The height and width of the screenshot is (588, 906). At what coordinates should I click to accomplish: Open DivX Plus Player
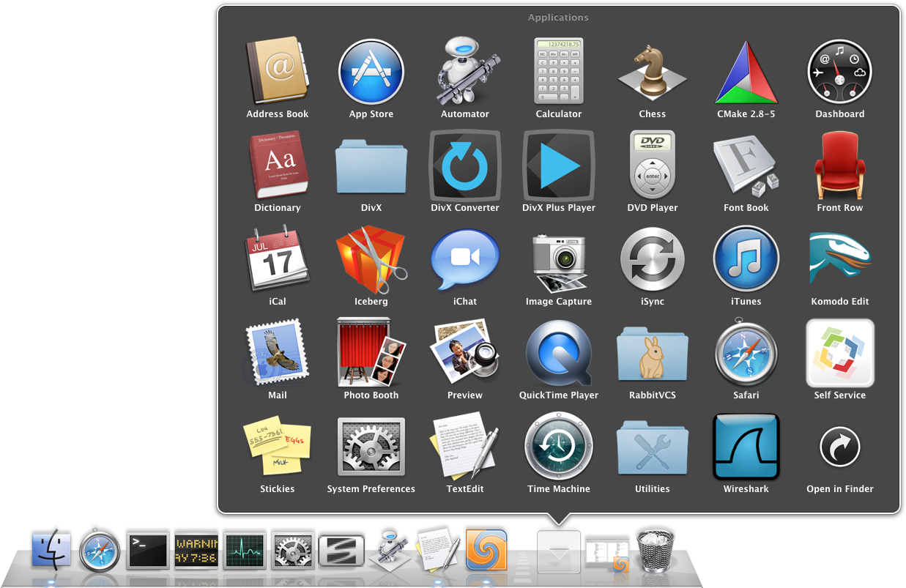click(559, 166)
